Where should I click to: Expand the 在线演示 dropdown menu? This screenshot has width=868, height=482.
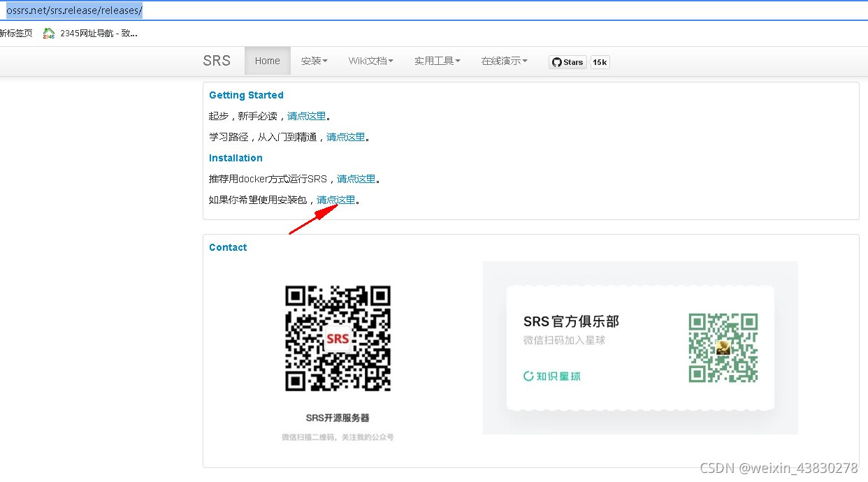point(505,61)
